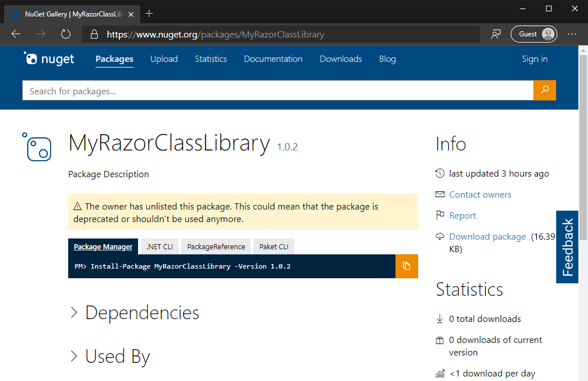Open the Statistics menu item

point(211,59)
